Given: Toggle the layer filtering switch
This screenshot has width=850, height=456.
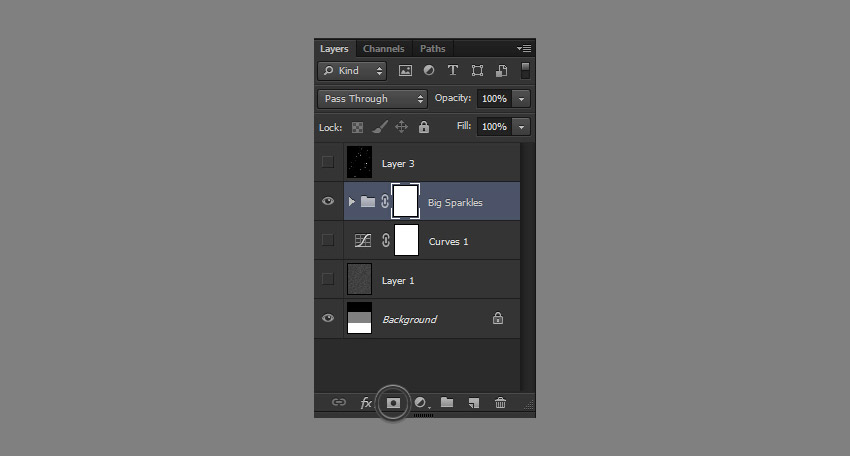Looking at the screenshot, I should click(525, 70).
